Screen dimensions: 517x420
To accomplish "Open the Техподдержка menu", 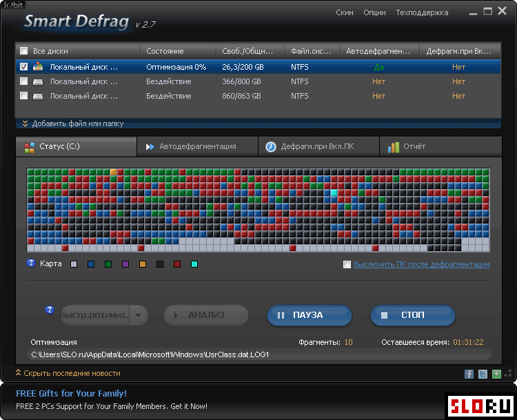I will (422, 12).
